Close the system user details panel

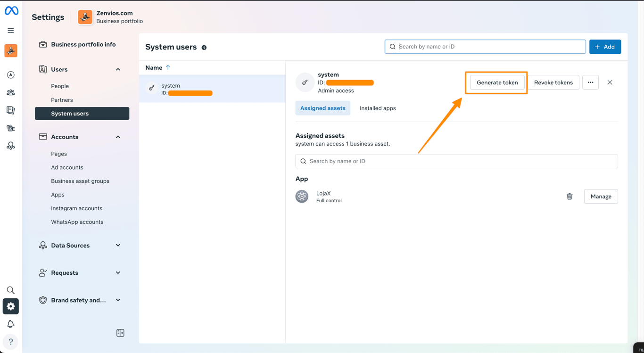click(610, 82)
